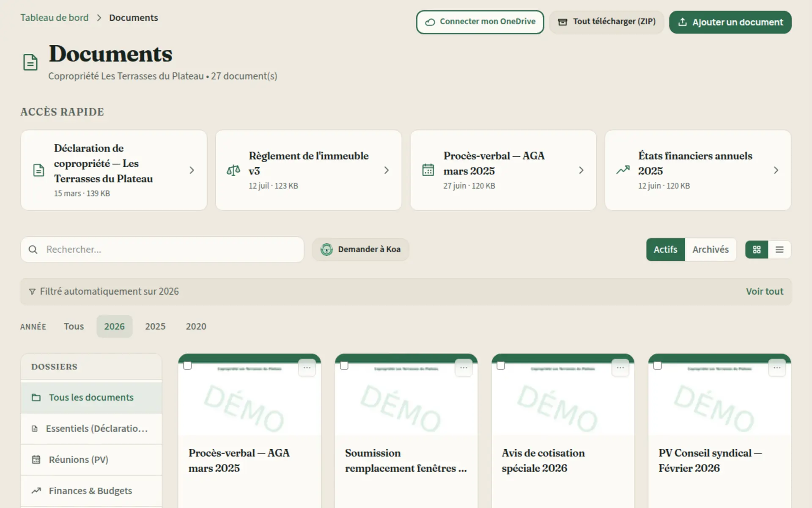Open more options on PV Conseil syndical tile
Image resolution: width=812 pixels, height=508 pixels.
777,367
